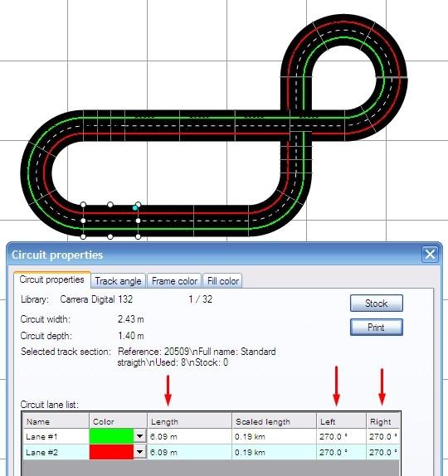Switch to the Track angle tab
Viewport: 448px width, 476px height.
(x=118, y=281)
